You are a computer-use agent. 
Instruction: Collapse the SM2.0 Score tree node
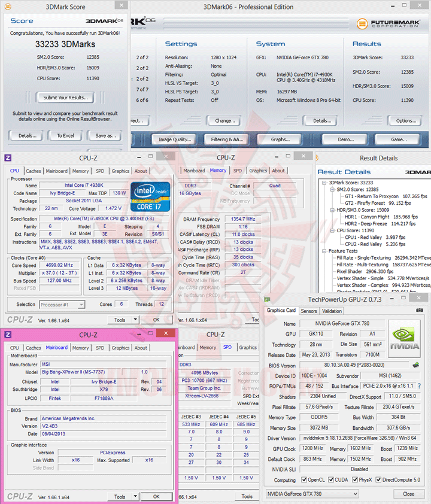coord(333,189)
